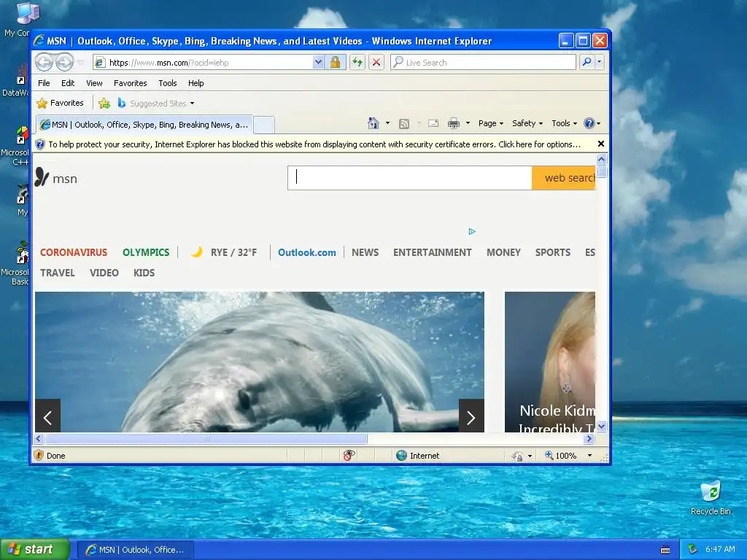Click the msn logo
Viewport: 747px width, 560px height.
pos(56,178)
